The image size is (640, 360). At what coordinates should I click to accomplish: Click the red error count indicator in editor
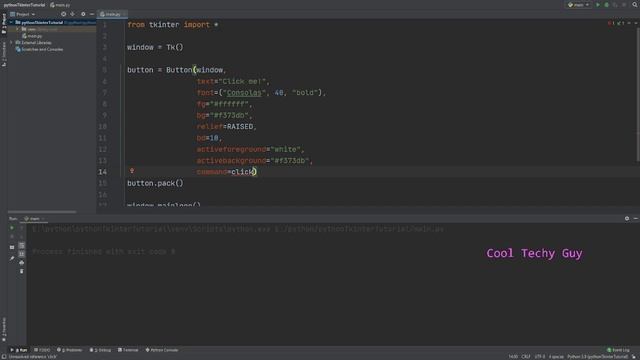tap(611, 24)
